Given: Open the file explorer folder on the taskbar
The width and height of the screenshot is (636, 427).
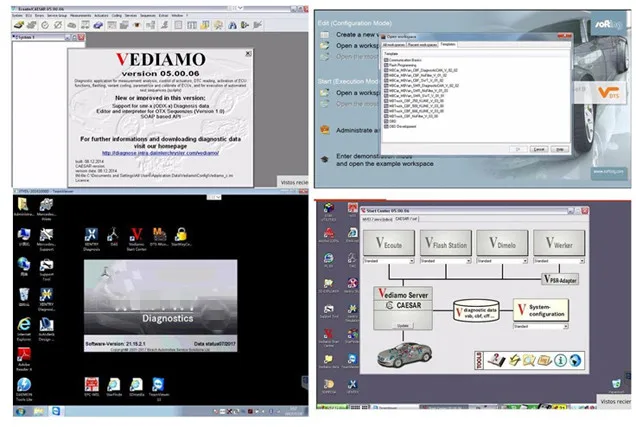Looking at the screenshot, I should (x=38, y=411).
